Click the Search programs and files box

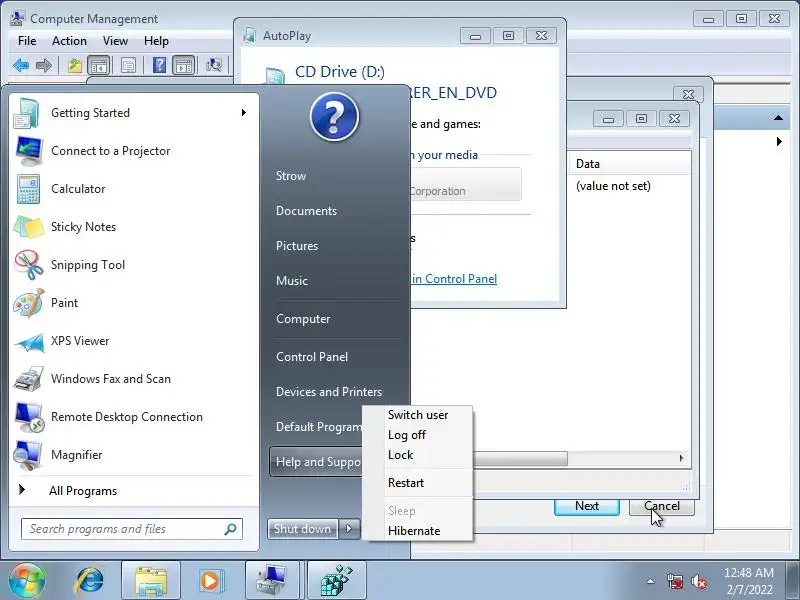tap(132, 529)
